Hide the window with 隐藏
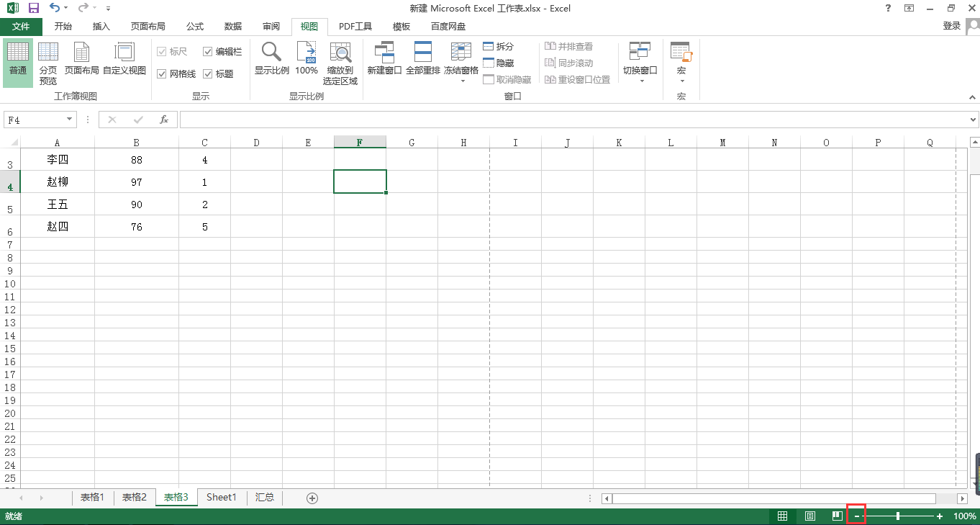The width and height of the screenshot is (980, 525). pyautogui.click(x=499, y=63)
